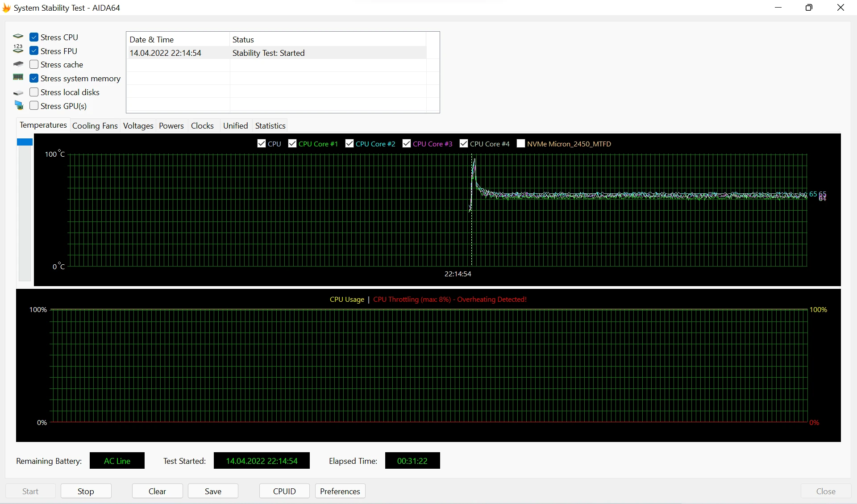Viewport: 857px width, 504px height.
Task: Click the Save button
Action: tap(213, 491)
